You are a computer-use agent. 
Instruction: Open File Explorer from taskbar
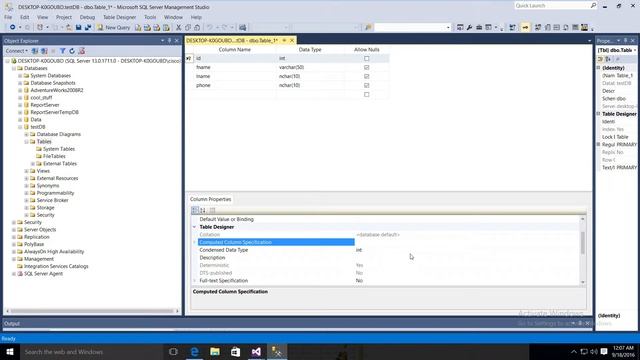tap(215, 351)
